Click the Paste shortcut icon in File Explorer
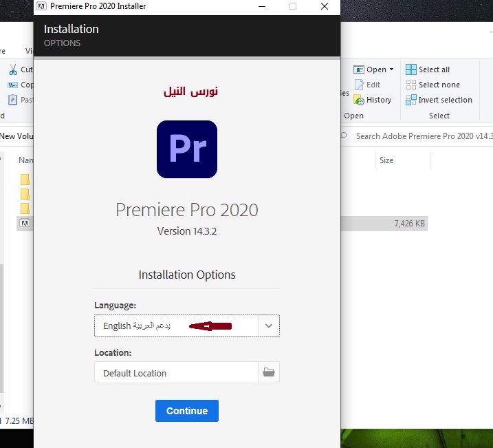The image size is (493, 448). click(12, 100)
